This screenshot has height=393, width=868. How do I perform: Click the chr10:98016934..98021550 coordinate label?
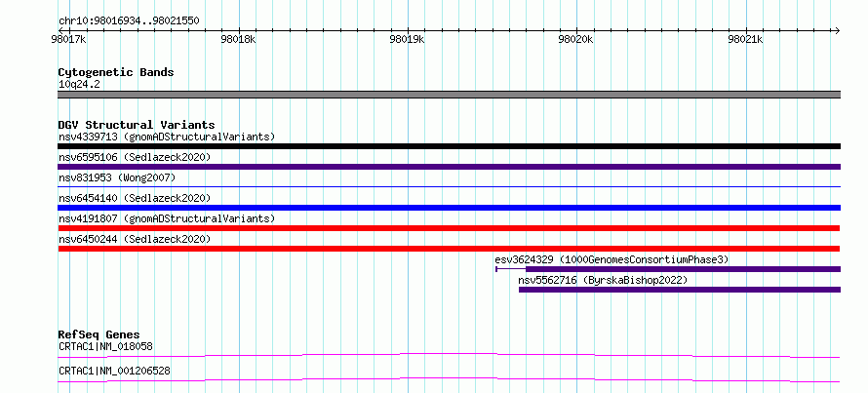[129, 21]
